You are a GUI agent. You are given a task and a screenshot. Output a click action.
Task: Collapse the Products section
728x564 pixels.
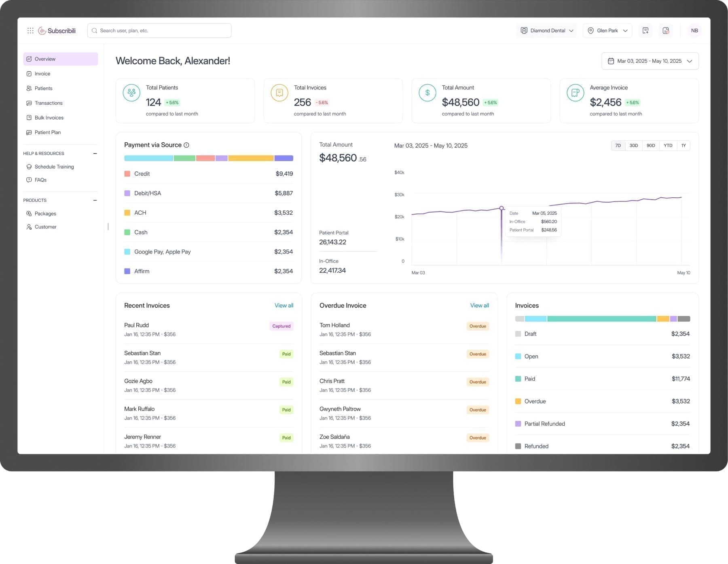pos(95,201)
